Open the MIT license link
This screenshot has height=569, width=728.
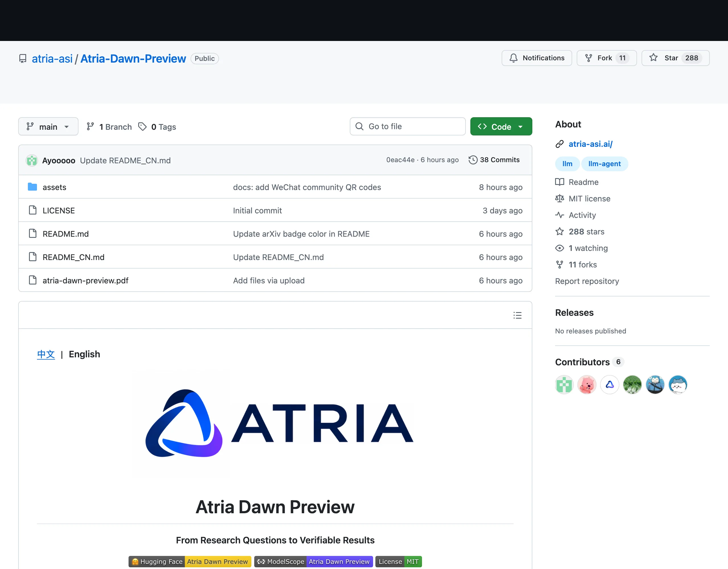(590, 199)
